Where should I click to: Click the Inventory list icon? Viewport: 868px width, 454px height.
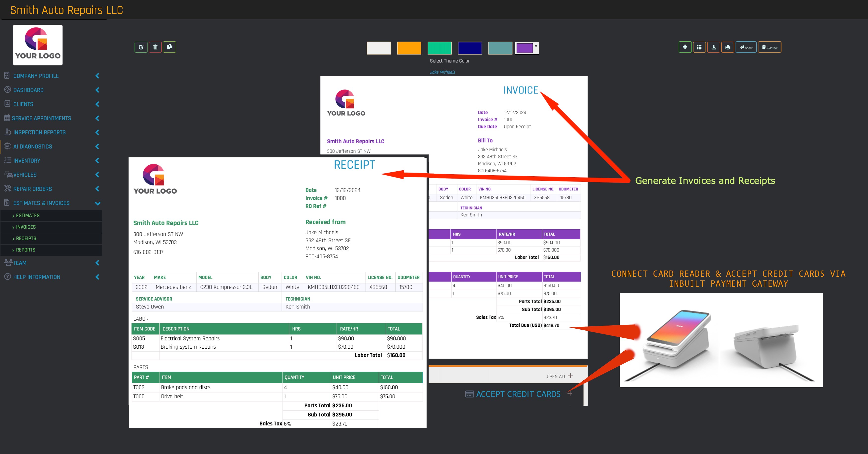(7, 160)
